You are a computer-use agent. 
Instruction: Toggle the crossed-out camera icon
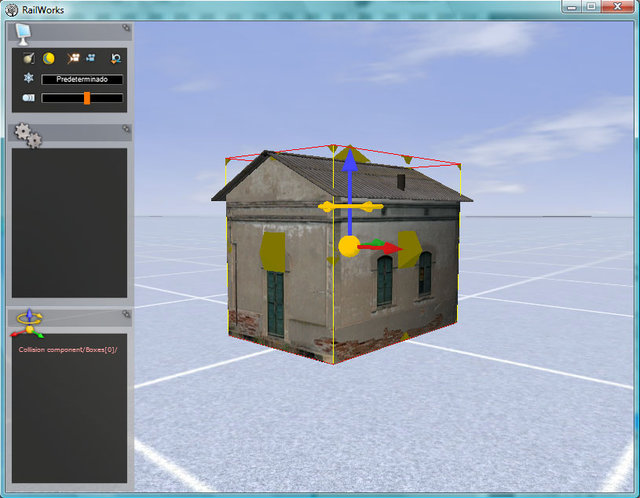73,59
